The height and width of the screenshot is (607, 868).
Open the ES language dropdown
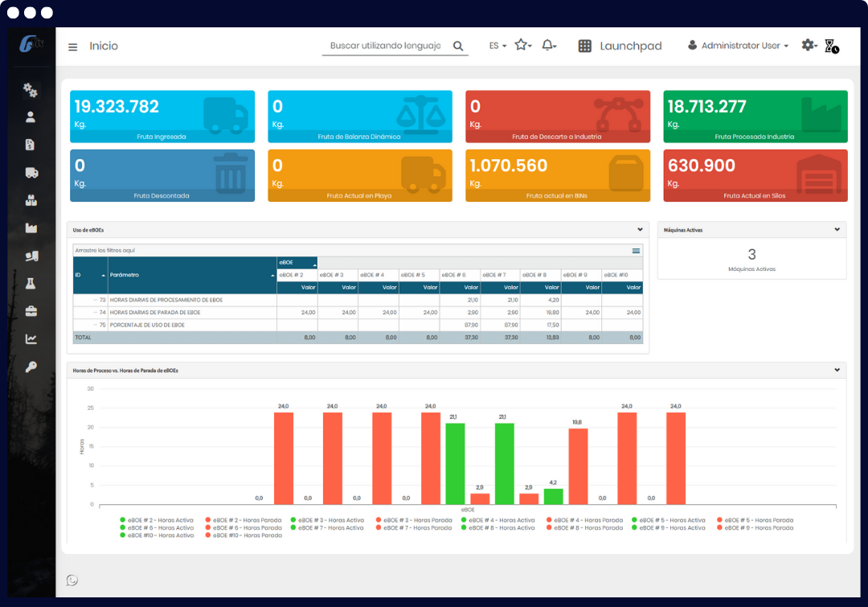[497, 46]
